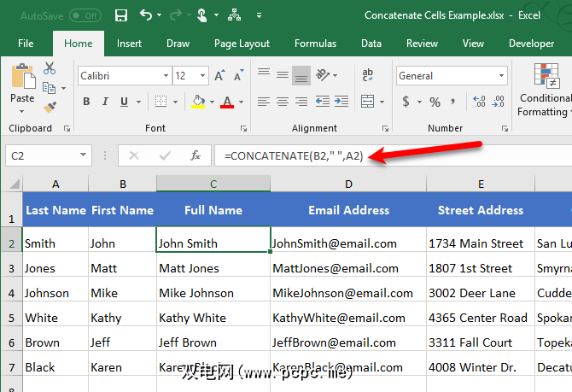This screenshot has width=572, height=392.
Task: Switch to the Formulas tab
Action: click(315, 44)
